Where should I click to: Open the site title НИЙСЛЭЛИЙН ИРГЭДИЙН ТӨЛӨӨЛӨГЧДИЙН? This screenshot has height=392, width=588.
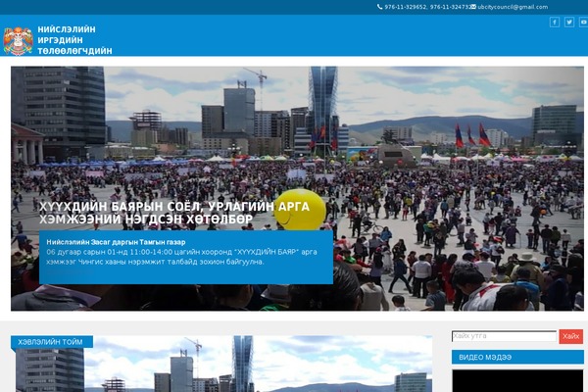click(x=74, y=40)
